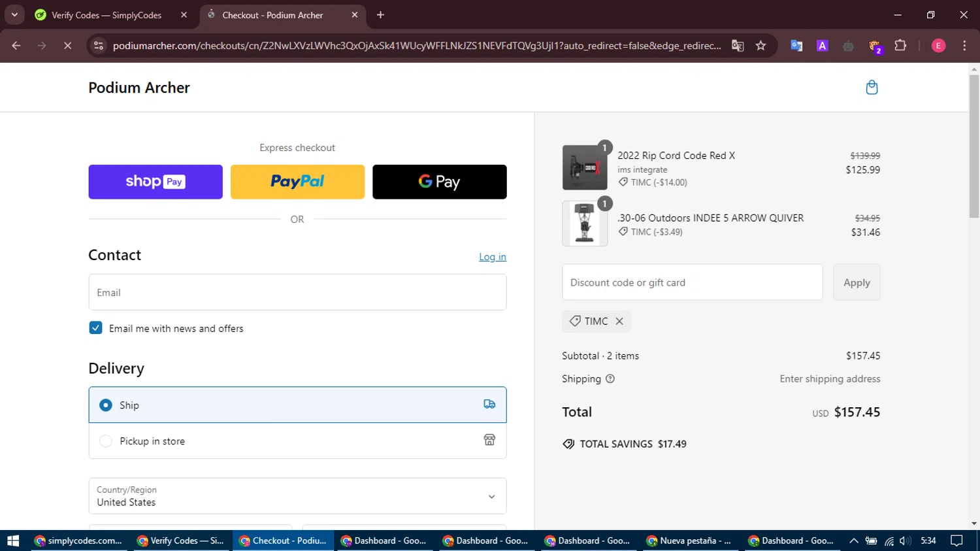Click the translate page icon
This screenshot has height=551, width=980.
pos(738,46)
